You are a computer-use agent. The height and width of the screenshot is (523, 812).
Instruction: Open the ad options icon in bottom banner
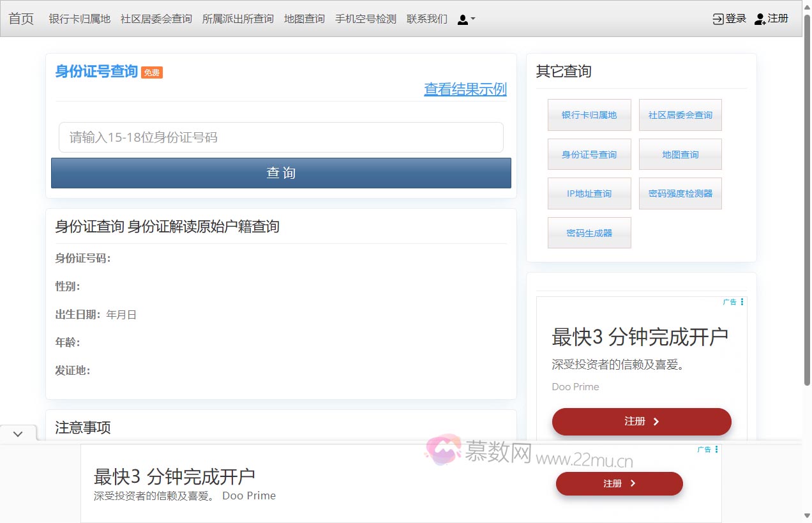pyautogui.click(x=716, y=450)
